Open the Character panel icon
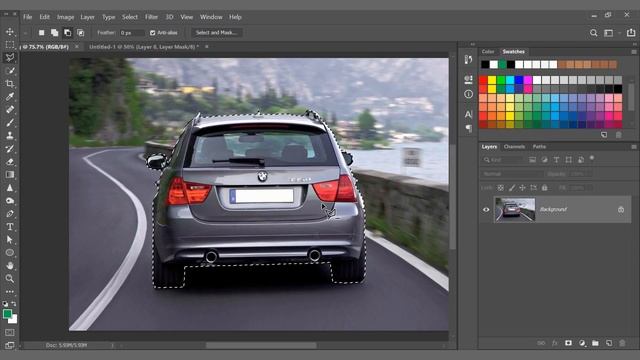Viewport: 640px width, 360px height. tap(468, 114)
